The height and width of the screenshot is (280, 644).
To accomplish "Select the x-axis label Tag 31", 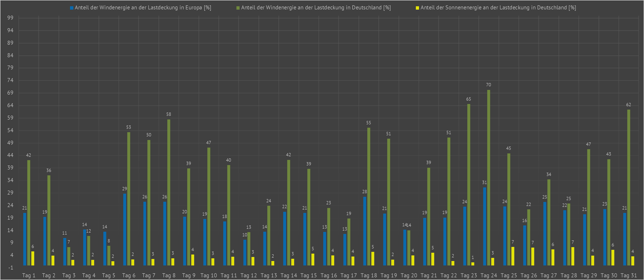I will [x=629, y=275].
